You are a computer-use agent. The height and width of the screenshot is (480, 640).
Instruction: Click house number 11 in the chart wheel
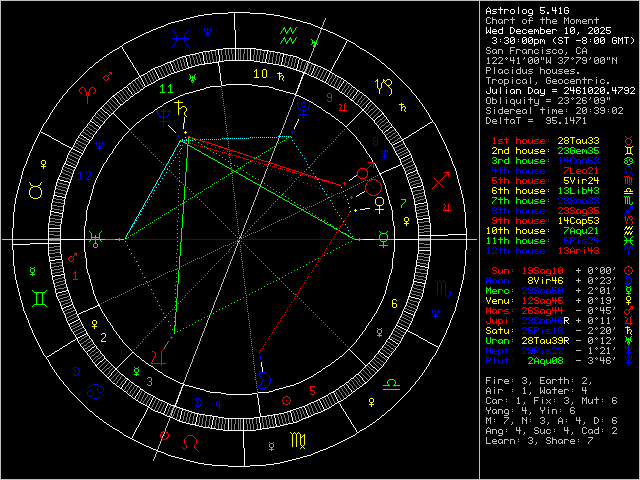(x=166, y=89)
